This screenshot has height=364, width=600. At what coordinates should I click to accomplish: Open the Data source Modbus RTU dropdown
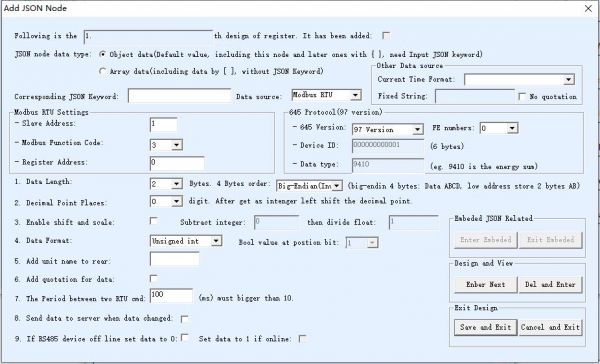pos(355,95)
